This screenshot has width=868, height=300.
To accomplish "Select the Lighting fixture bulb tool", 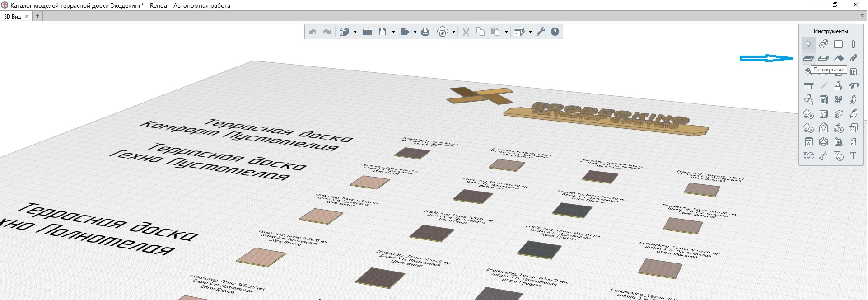I will click(x=824, y=128).
